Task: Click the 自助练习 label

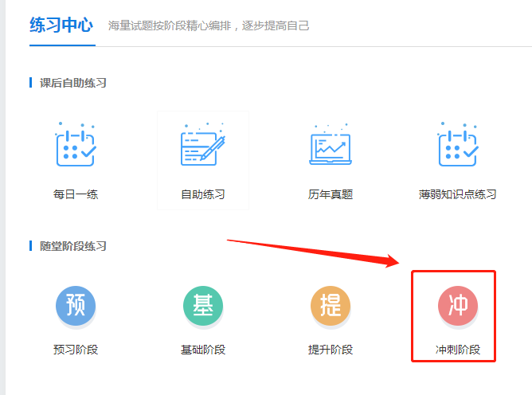Action: click(203, 194)
